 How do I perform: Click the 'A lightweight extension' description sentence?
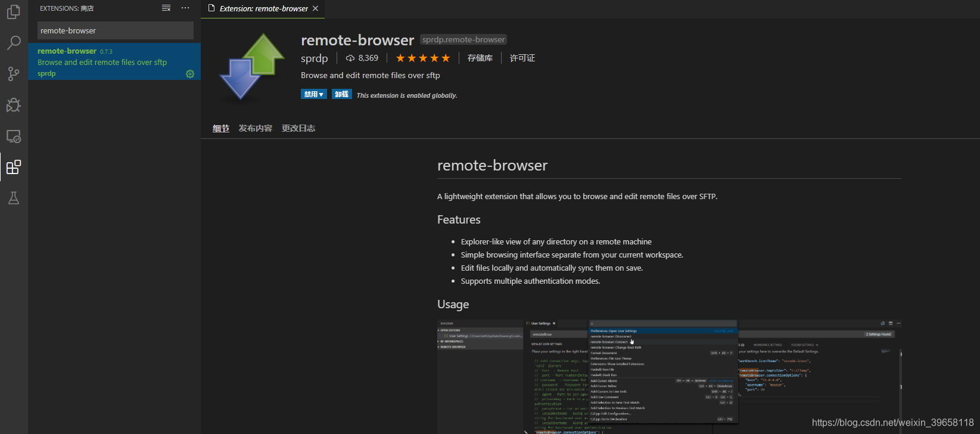coord(577,196)
